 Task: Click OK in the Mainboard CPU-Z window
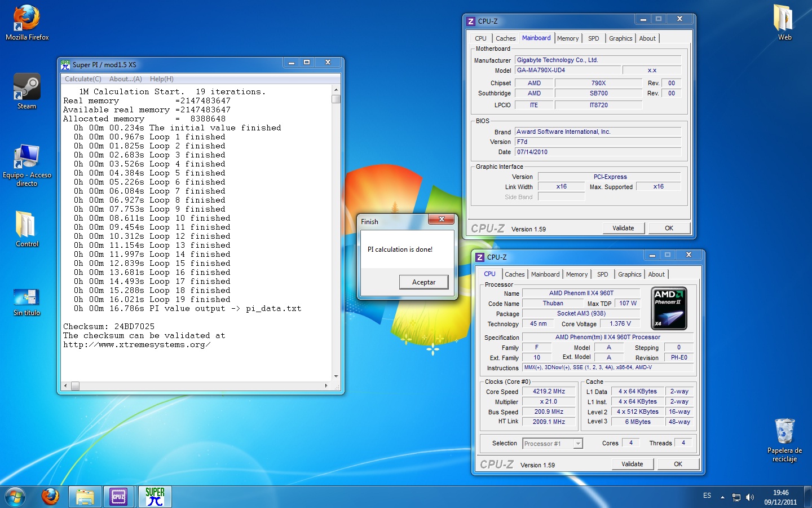tap(669, 228)
